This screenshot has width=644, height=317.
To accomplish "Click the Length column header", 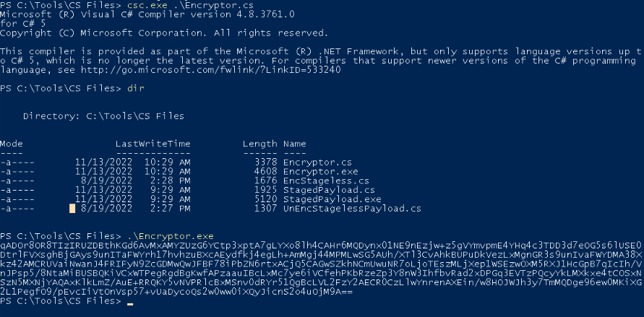I will click(x=259, y=144).
